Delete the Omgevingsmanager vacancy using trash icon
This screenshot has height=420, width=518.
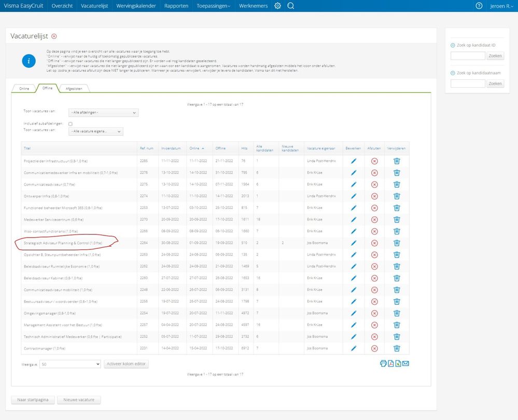tap(397, 313)
